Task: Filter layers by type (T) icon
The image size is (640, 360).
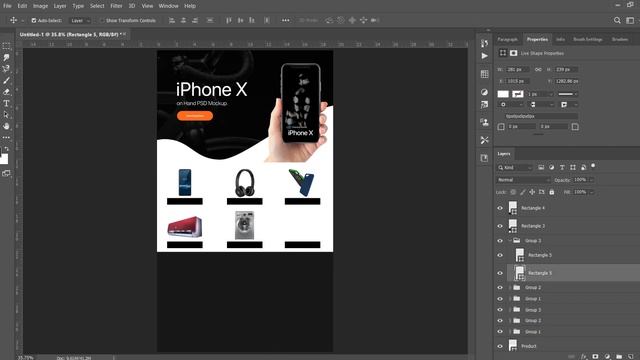Action: (x=562, y=167)
